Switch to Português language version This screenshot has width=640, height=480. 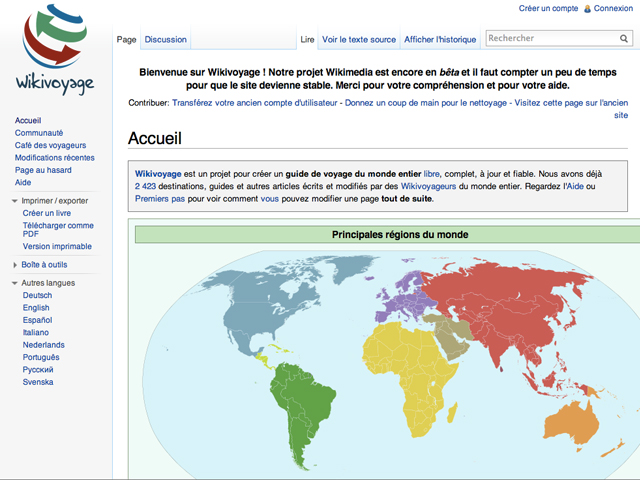[x=41, y=357]
